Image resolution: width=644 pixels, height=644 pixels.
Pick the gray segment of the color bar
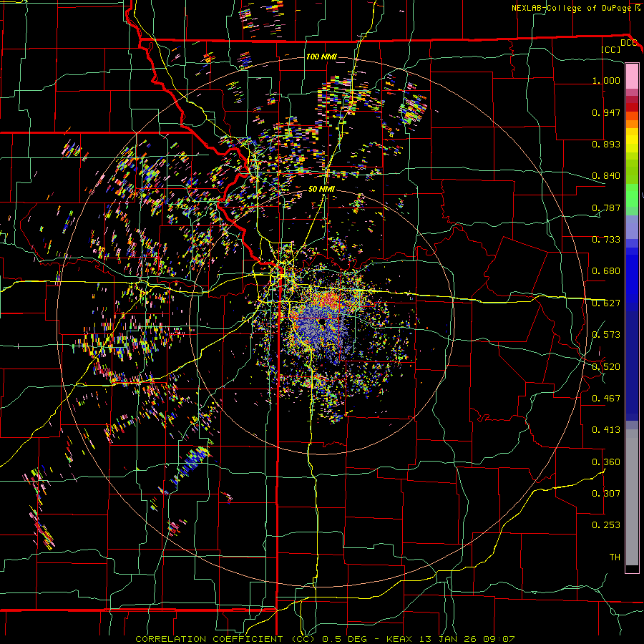point(632,497)
